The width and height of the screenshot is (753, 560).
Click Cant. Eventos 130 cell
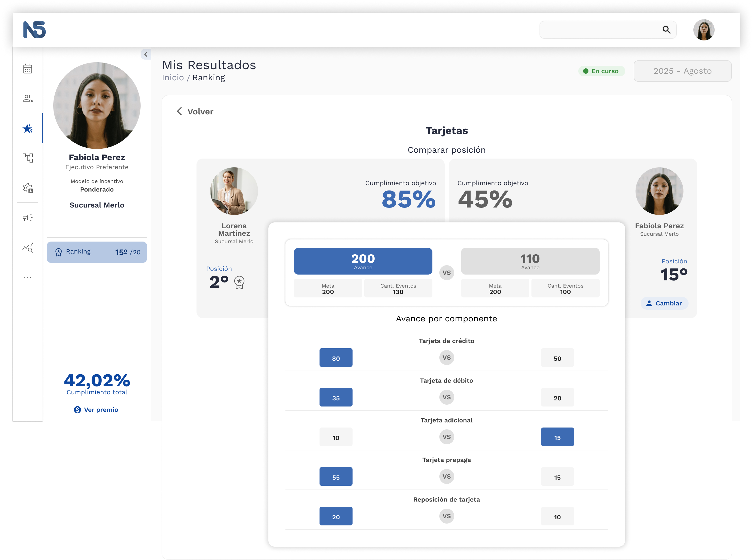coord(398,288)
